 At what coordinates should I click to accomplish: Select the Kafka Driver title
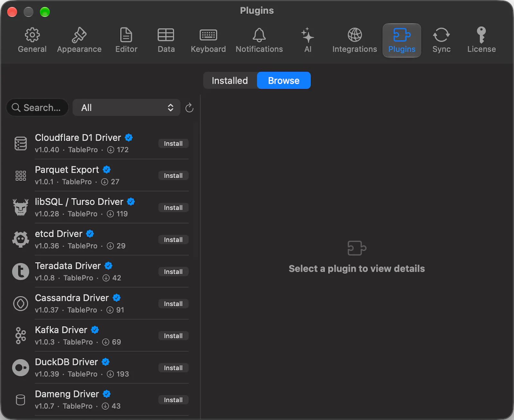point(61,330)
